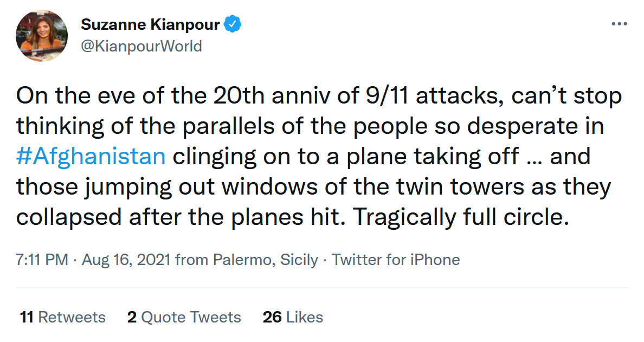This screenshot has height=342, width=644.
Task: Click the @KianpourWorld handle
Action: pyautogui.click(x=141, y=46)
